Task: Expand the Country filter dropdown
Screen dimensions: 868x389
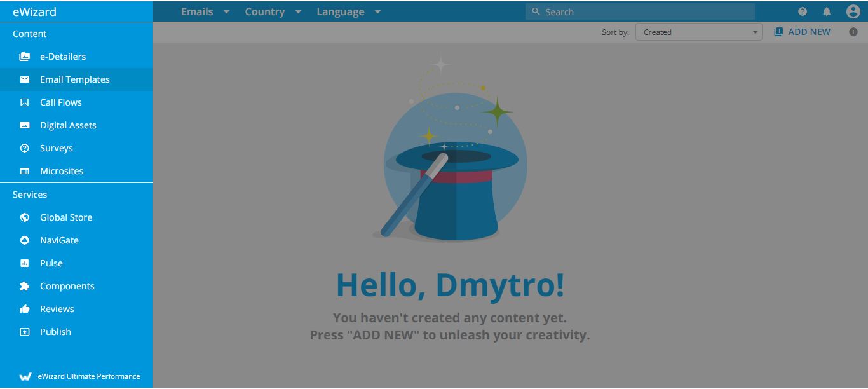Action: pyautogui.click(x=273, y=11)
